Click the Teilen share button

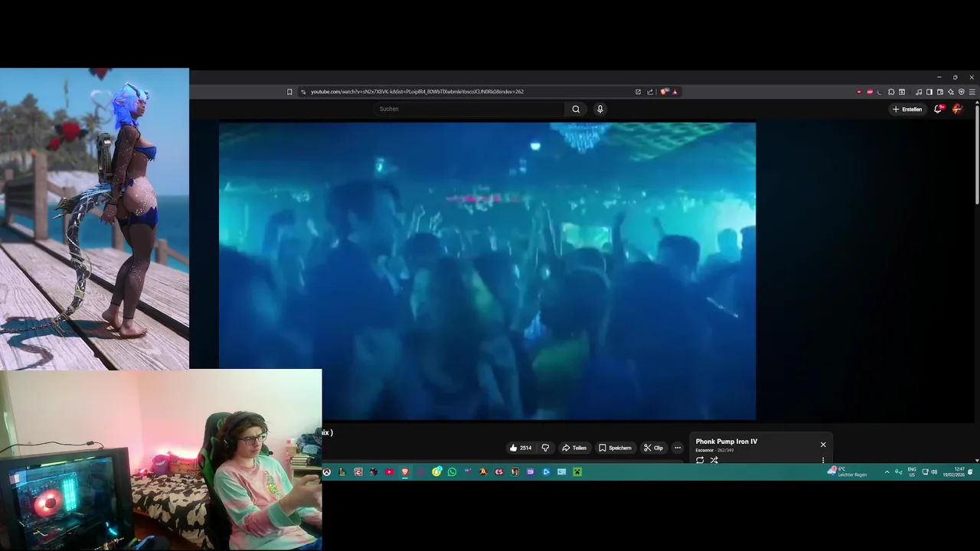coord(574,448)
